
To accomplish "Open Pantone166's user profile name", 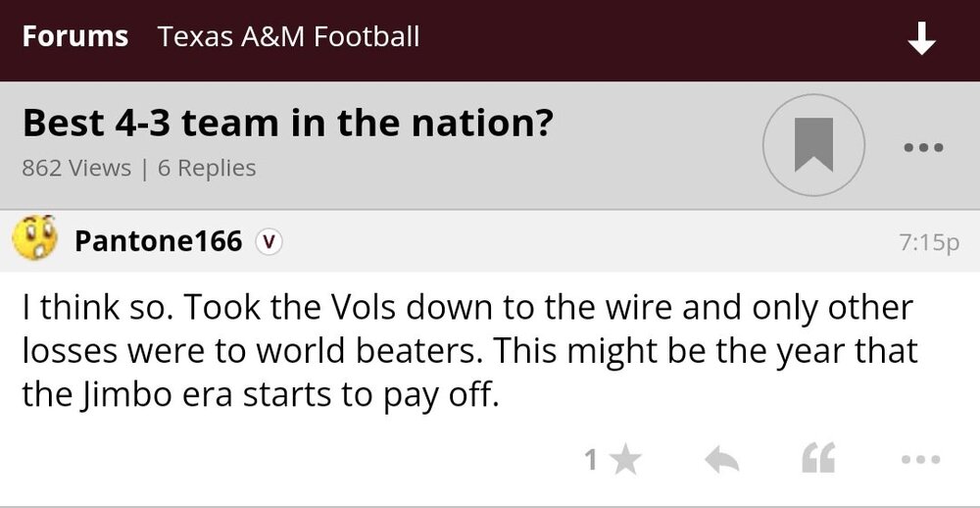I will pyautogui.click(x=158, y=241).
